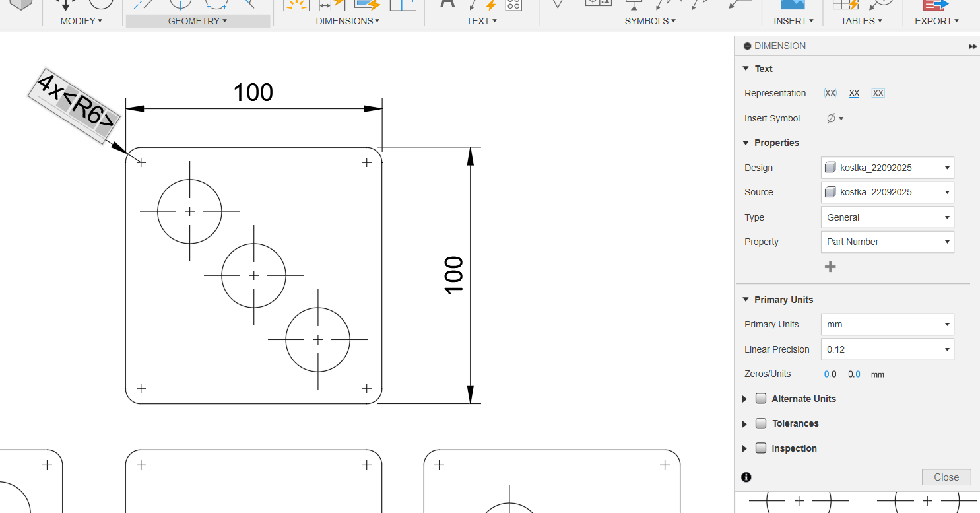Image resolution: width=980 pixels, height=513 pixels.
Task: Open the SYMBOLS toolbar menu
Action: point(650,21)
